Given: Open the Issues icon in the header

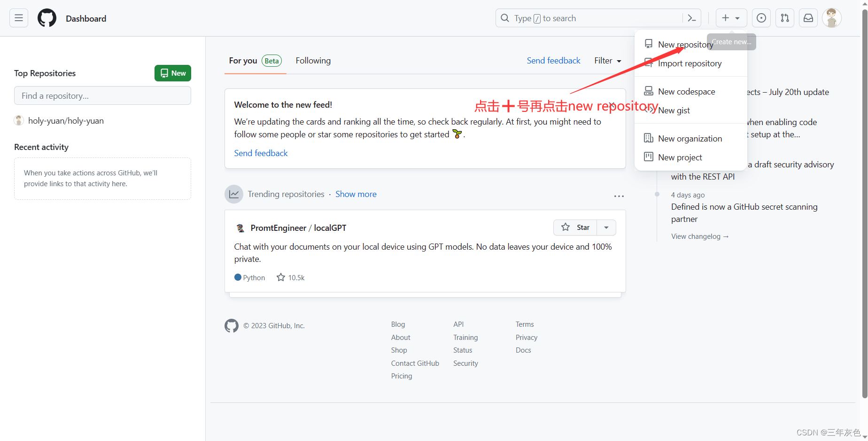Looking at the screenshot, I should tap(761, 18).
